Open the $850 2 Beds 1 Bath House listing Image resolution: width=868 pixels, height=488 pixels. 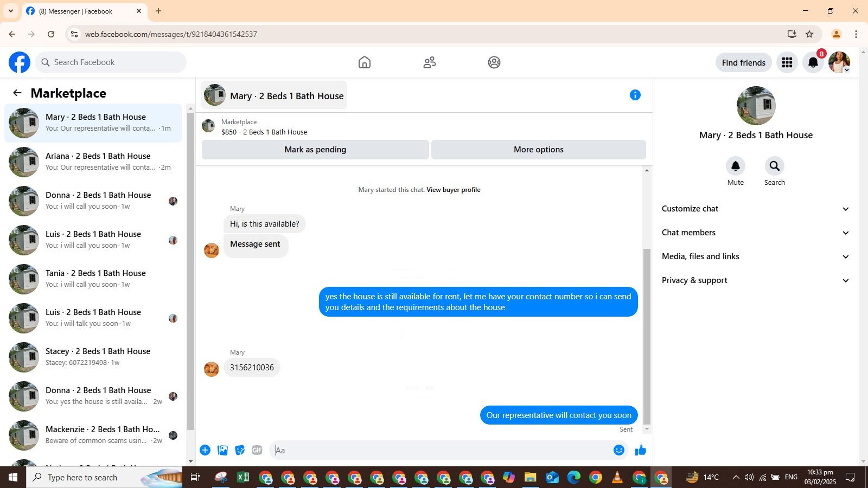tap(264, 132)
